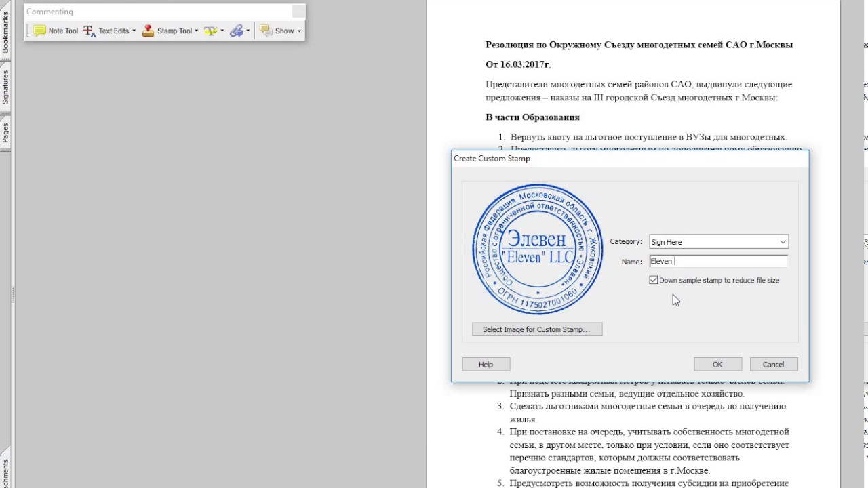Toggle Down sample stamp checkbox

(654, 280)
